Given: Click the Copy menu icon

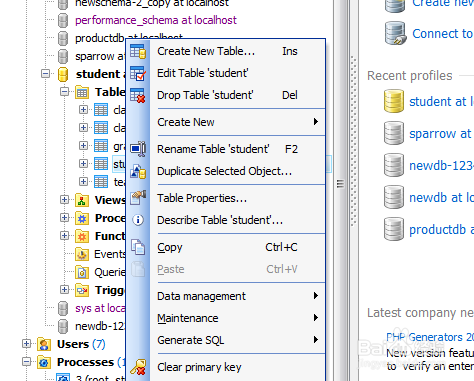Looking at the screenshot, I should coord(138,247).
